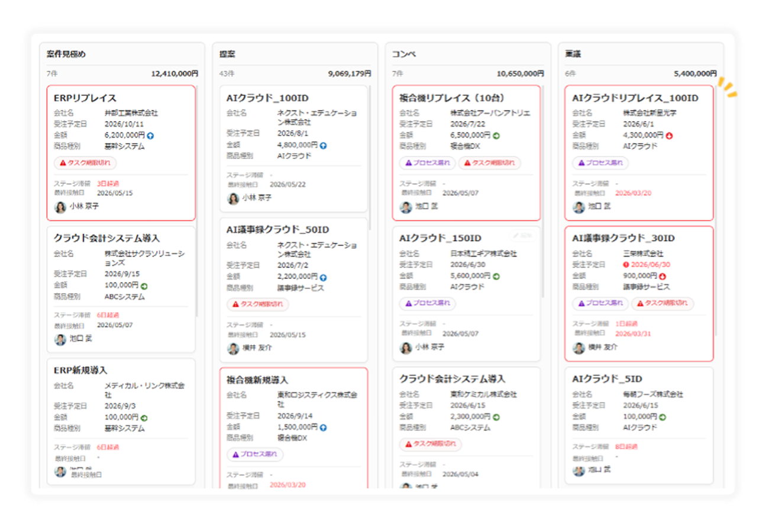Open the AIクラウド_5ID card title
The width and height of the screenshot is (769, 532).
click(x=608, y=379)
